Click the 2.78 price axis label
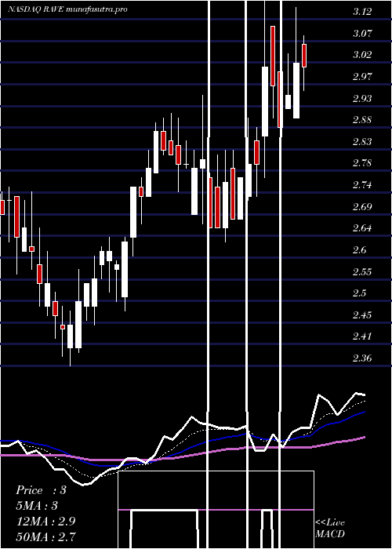 tap(361, 163)
